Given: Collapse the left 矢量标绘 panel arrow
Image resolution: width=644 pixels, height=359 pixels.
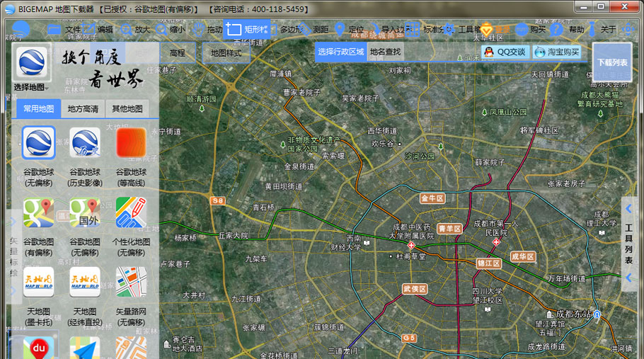Looking at the screenshot, I should point(13,222).
